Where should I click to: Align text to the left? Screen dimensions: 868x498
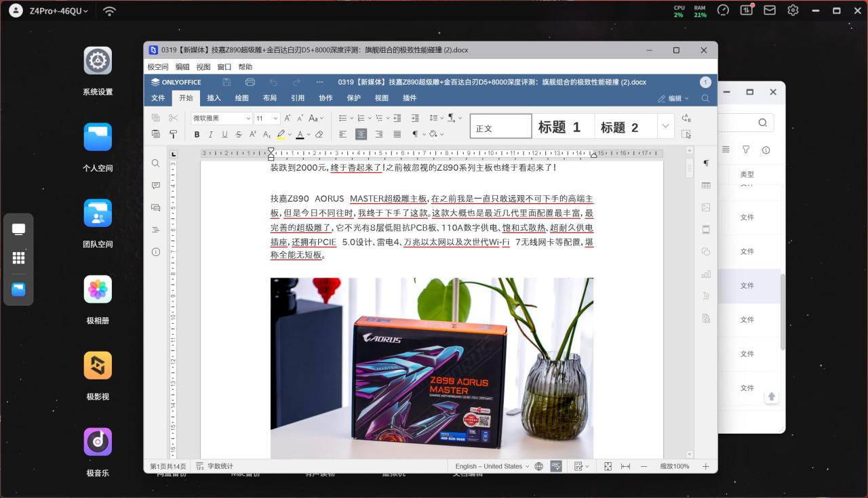pos(343,134)
